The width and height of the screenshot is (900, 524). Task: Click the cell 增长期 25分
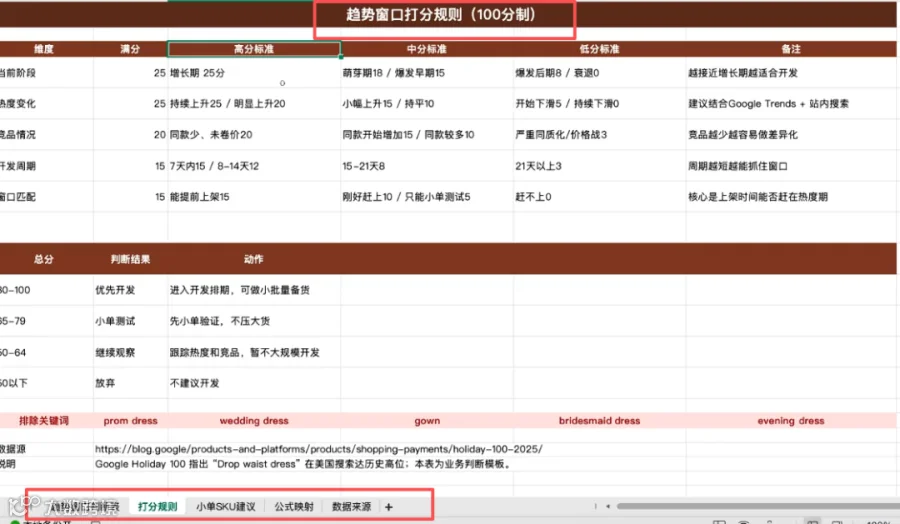[254, 73]
